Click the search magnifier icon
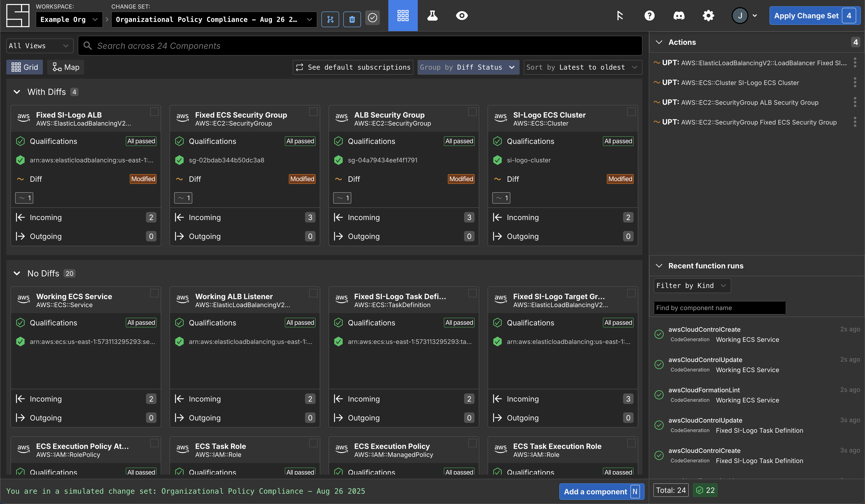Screen dimensions: 865x504 coord(88,46)
